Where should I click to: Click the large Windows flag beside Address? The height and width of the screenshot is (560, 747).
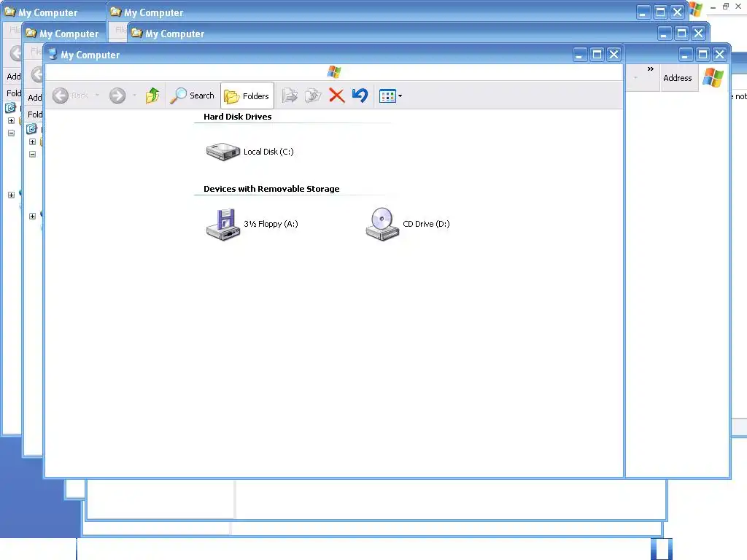coord(713,77)
